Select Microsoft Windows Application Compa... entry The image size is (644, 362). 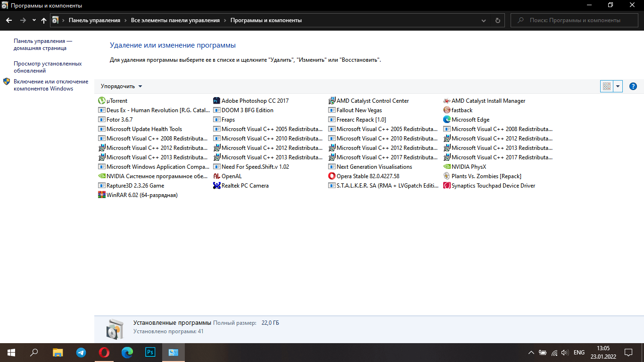pos(154,166)
